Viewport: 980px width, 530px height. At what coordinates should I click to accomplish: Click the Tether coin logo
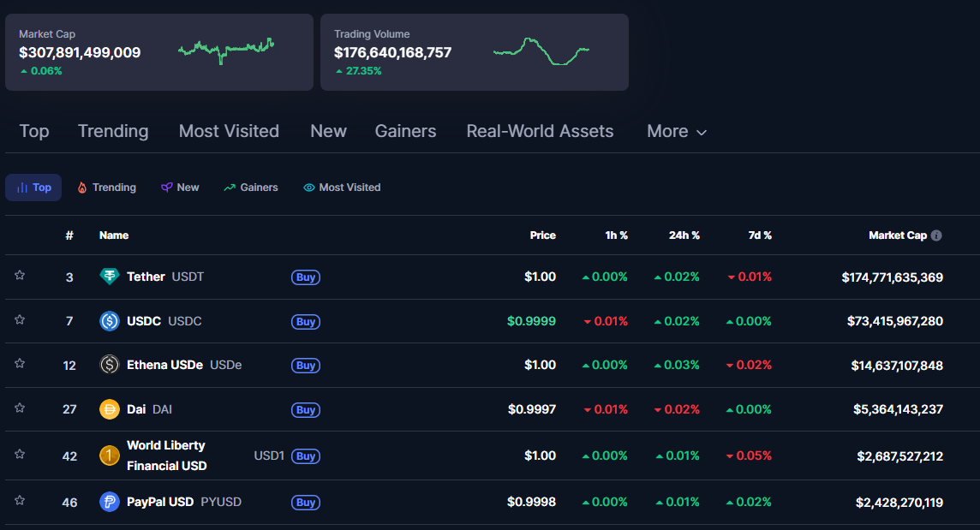pos(110,277)
